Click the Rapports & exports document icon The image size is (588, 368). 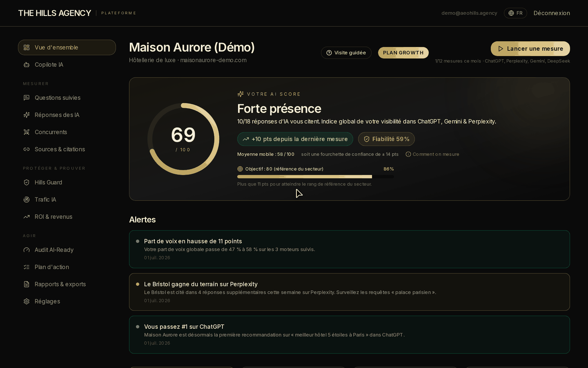27,284
